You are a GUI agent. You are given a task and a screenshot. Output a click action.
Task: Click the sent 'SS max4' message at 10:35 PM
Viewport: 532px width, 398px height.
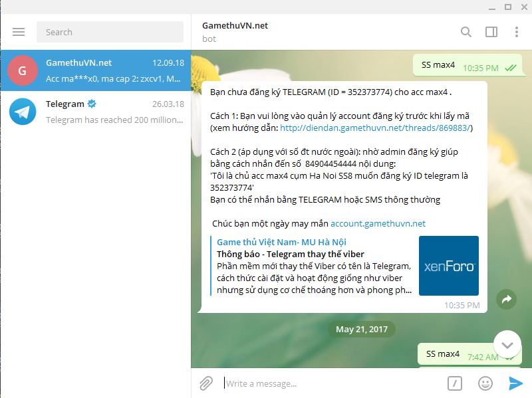[467, 65]
